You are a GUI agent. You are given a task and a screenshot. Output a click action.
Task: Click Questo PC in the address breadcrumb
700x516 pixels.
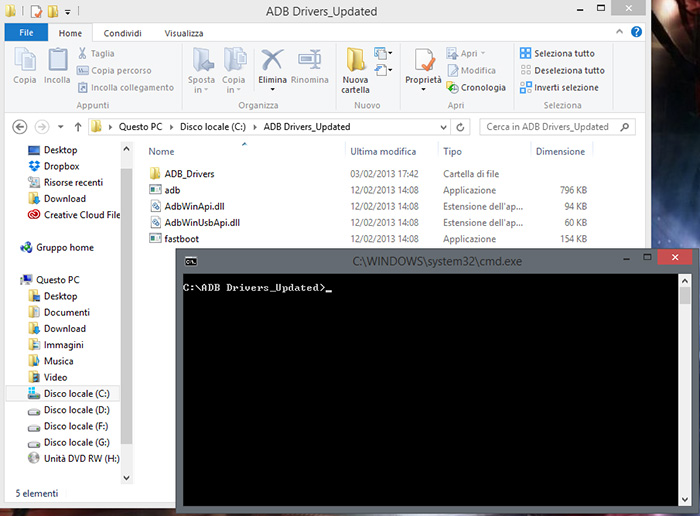[x=140, y=127]
